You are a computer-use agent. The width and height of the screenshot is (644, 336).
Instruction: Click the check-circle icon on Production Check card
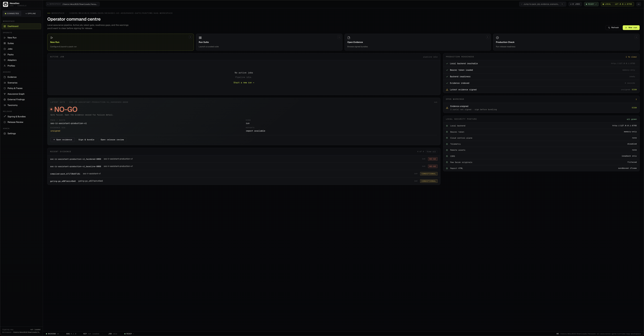497,38
